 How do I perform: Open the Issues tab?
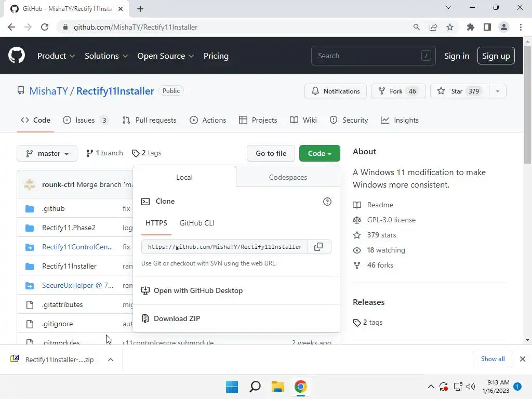click(x=86, y=120)
